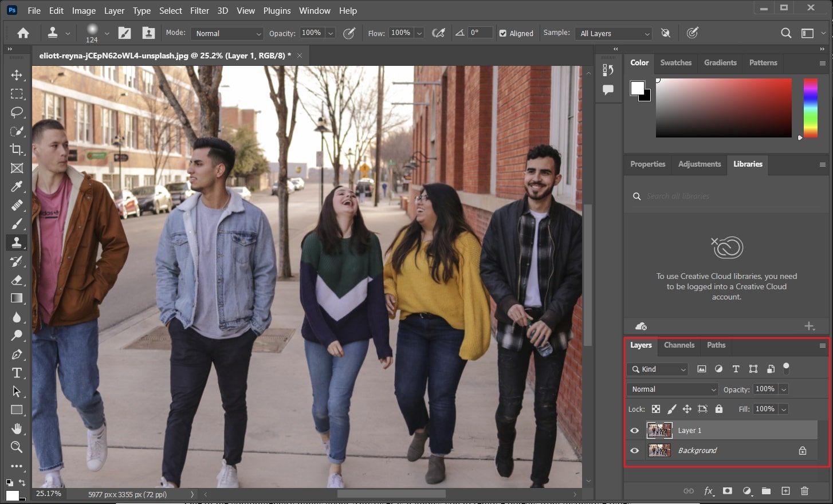Click the red spectrum color bar
Image resolution: width=833 pixels, height=504 pixels.
pos(811,108)
